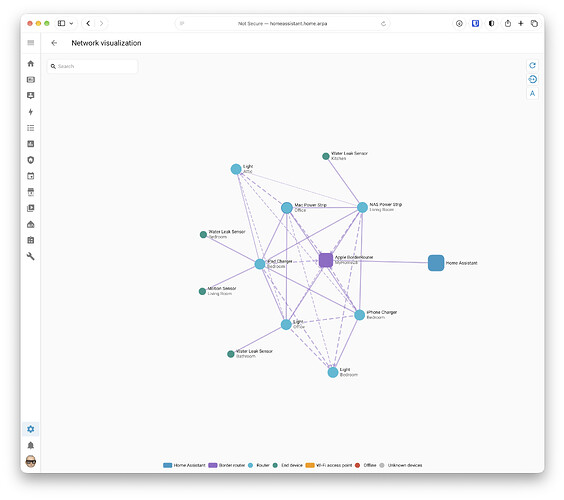Screen dimensions: 564x500
Task: Select the NAS Power Strip router node
Action: coord(362,207)
